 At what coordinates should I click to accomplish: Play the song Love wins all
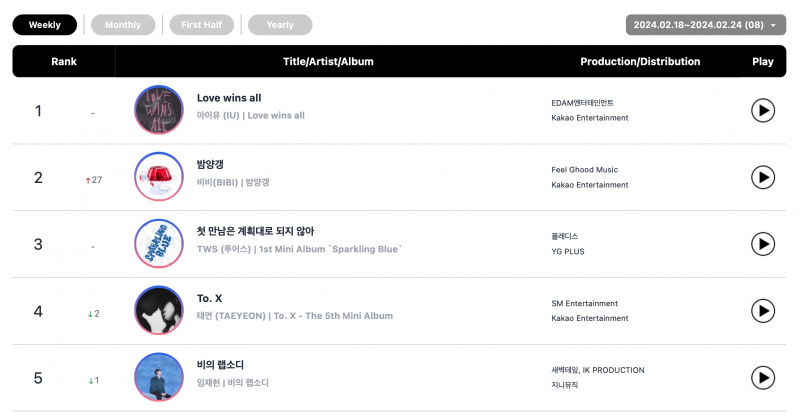tap(763, 110)
